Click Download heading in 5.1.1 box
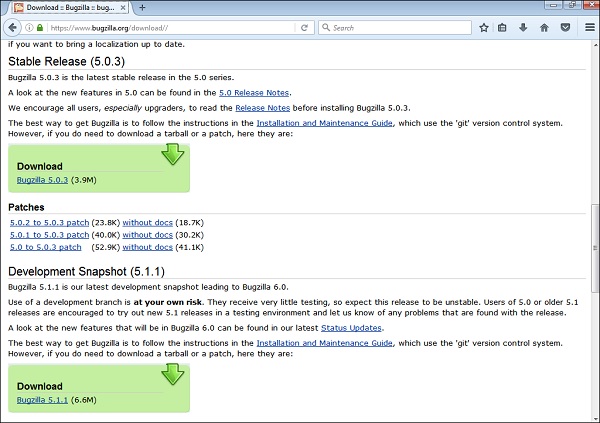The image size is (600, 423). coord(40,386)
